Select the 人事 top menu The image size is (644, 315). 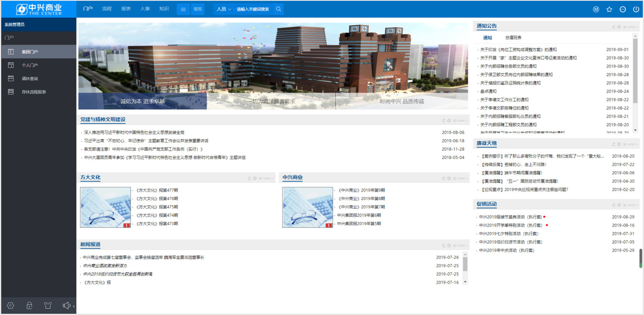click(x=145, y=9)
